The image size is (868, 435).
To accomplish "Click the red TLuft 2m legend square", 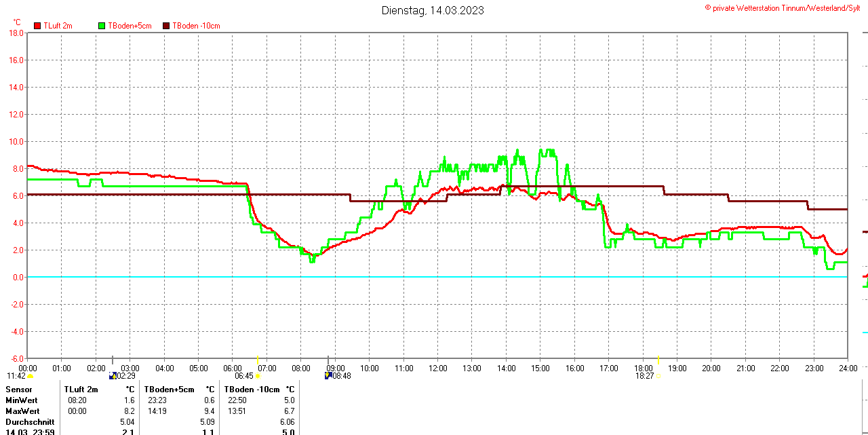I will click(x=37, y=26).
